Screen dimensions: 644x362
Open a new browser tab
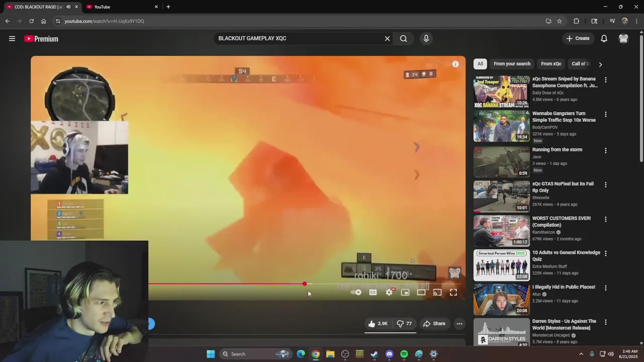(168, 7)
